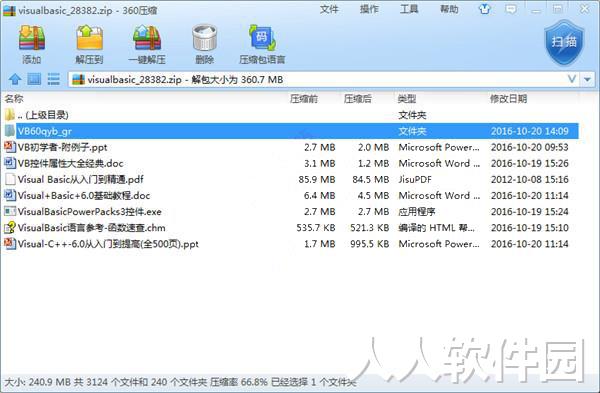Click the 535.7 KB size cell
This screenshot has width=600, height=393.
pyautogui.click(x=316, y=228)
